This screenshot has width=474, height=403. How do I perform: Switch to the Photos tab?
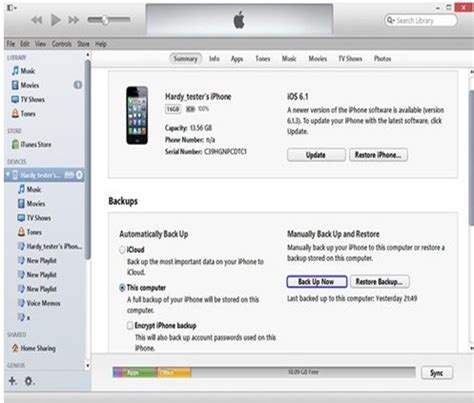click(x=382, y=59)
